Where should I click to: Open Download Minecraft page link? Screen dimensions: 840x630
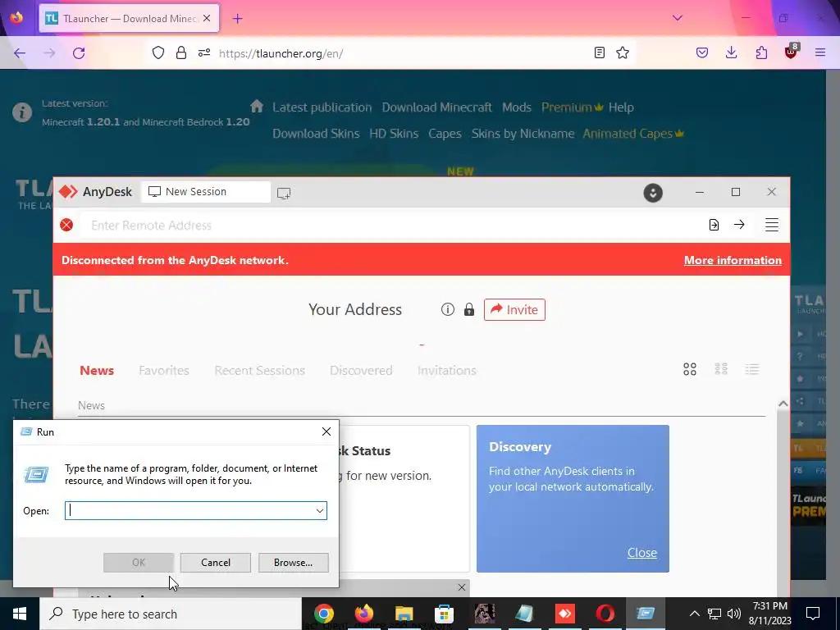pos(436,107)
